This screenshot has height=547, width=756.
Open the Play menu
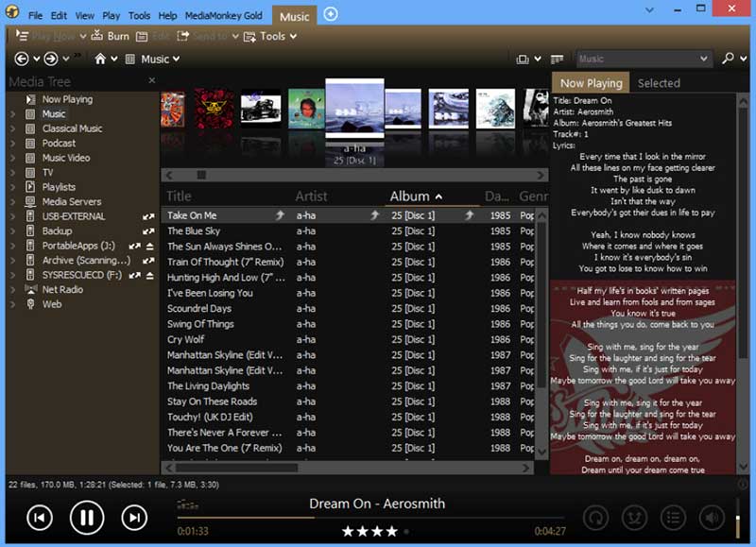pyautogui.click(x=111, y=16)
